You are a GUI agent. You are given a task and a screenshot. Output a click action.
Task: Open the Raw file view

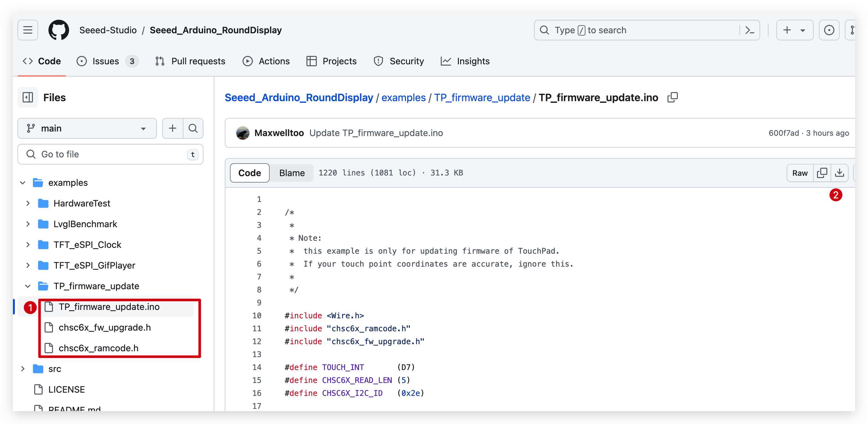tap(800, 173)
